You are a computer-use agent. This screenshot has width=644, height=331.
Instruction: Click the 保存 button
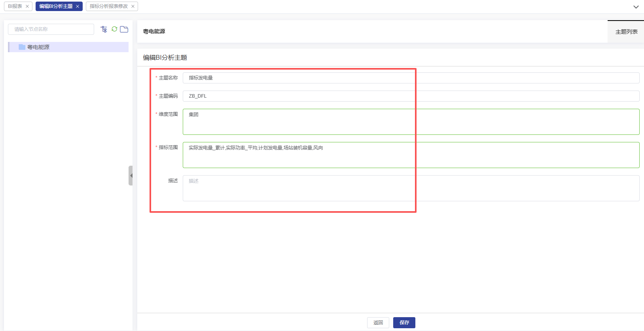tap(404, 323)
